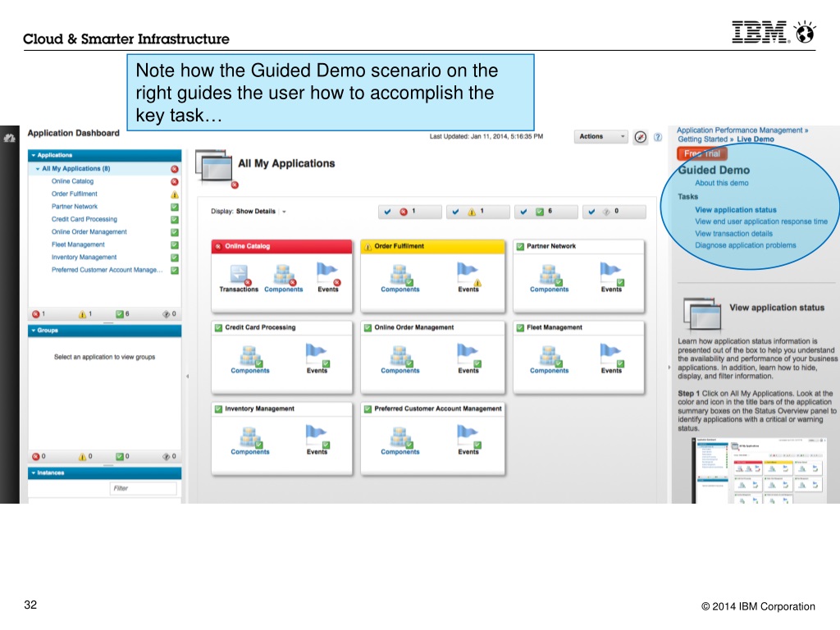Image resolution: width=840 pixels, height=630 pixels.
Task: Click the home icon in dark sidebar
Action: (9, 139)
